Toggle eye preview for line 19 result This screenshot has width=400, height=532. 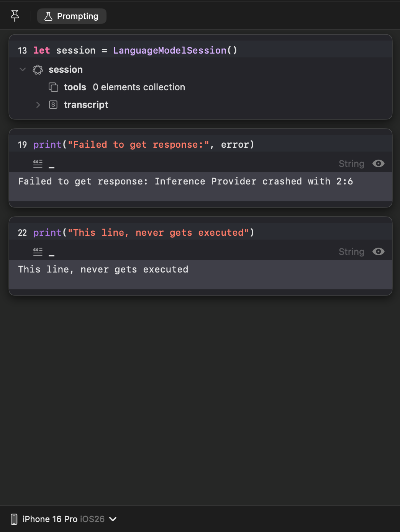[x=378, y=163]
